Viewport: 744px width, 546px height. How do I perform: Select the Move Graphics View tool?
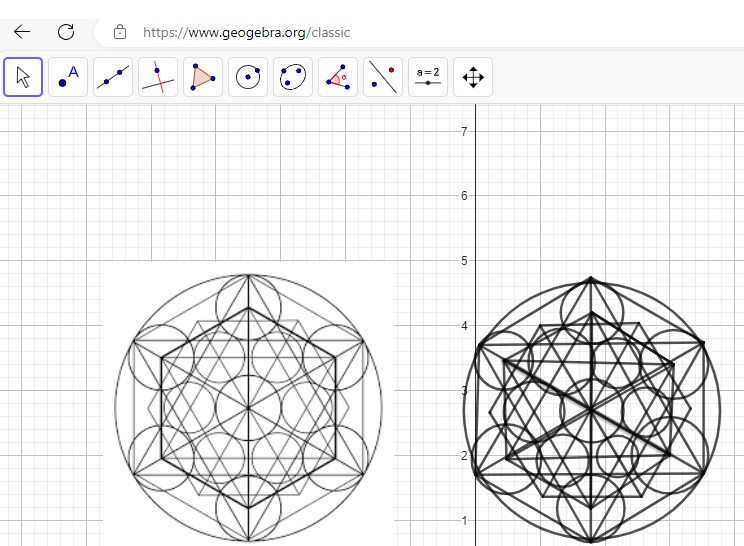[x=473, y=77]
